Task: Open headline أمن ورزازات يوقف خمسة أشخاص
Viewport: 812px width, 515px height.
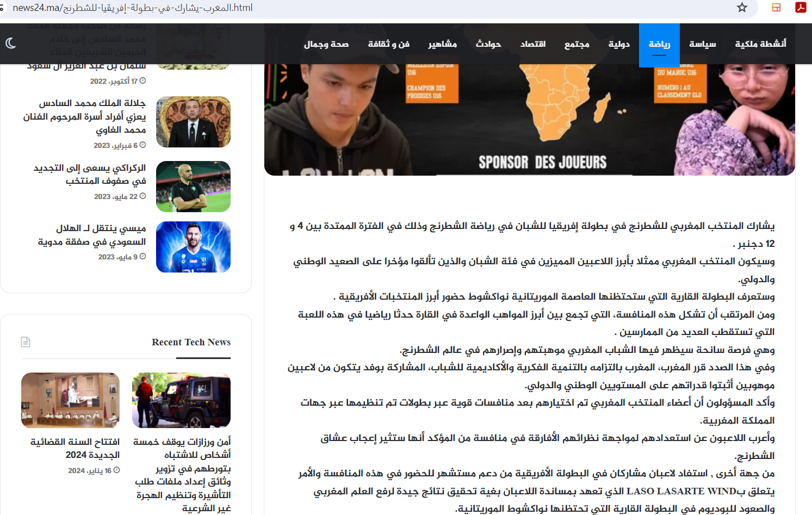Action: point(182,475)
